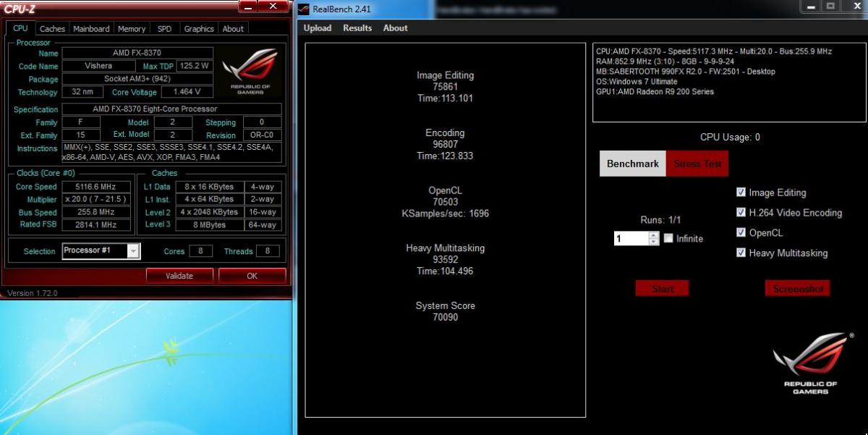Click the Image Editing score 75861

coord(446,86)
